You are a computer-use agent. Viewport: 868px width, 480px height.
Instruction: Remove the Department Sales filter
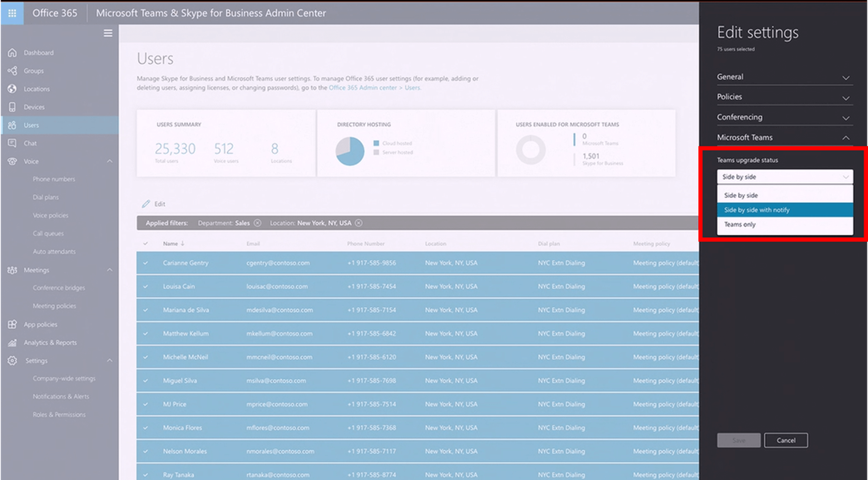[x=258, y=223]
